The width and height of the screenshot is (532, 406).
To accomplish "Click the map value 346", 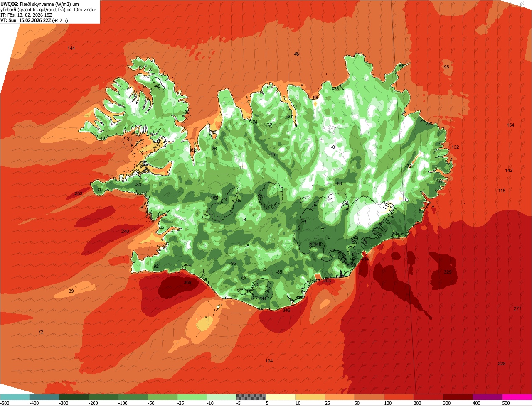I will tap(286, 311).
